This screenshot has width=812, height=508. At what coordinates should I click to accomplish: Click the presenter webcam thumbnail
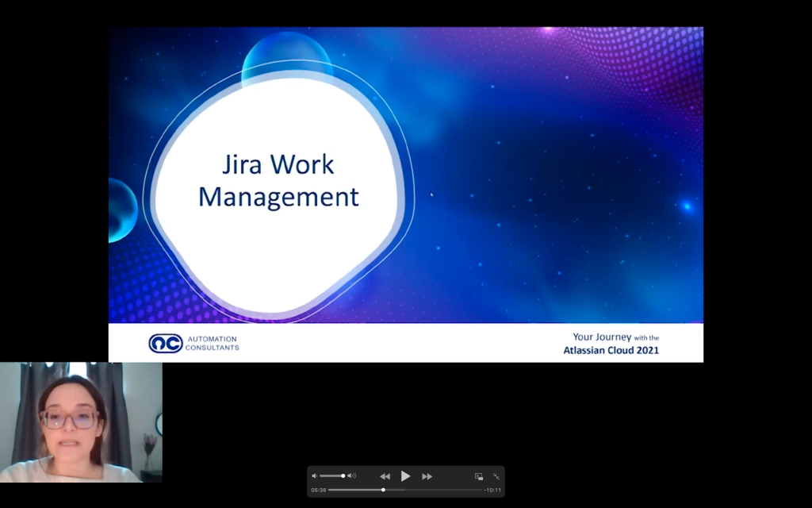pyautogui.click(x=81, y=422)
